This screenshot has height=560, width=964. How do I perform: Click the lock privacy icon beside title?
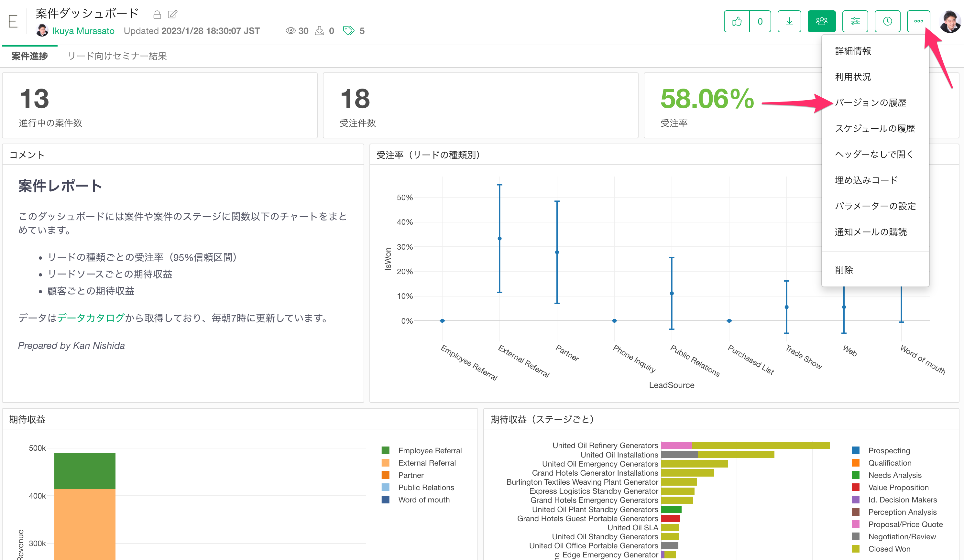(x=157, y=15)
